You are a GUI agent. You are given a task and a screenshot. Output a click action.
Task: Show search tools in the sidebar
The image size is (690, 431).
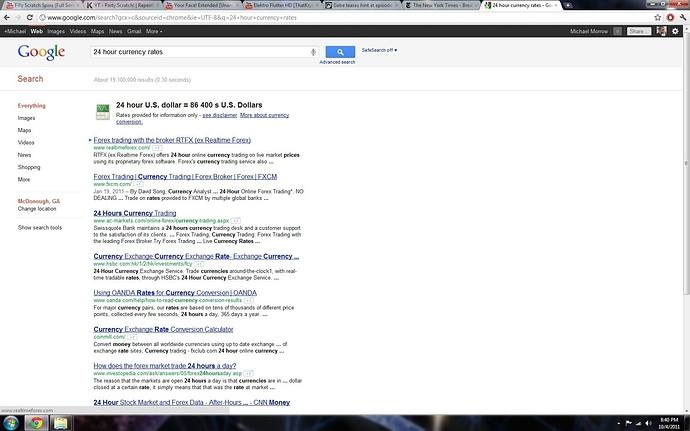click(40, 228)
